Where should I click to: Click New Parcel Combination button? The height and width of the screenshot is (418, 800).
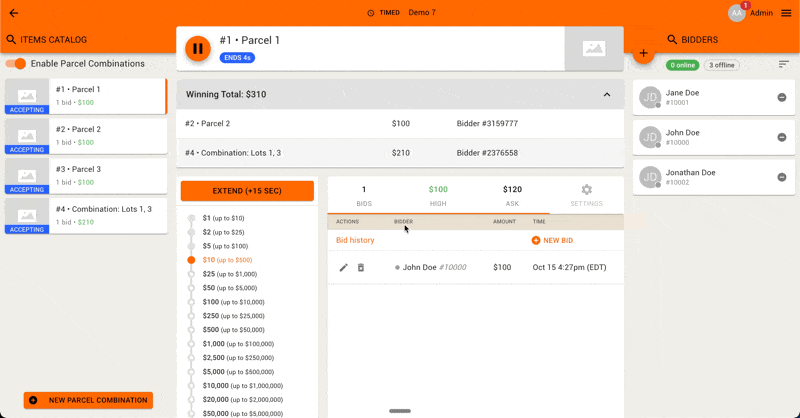88,400
